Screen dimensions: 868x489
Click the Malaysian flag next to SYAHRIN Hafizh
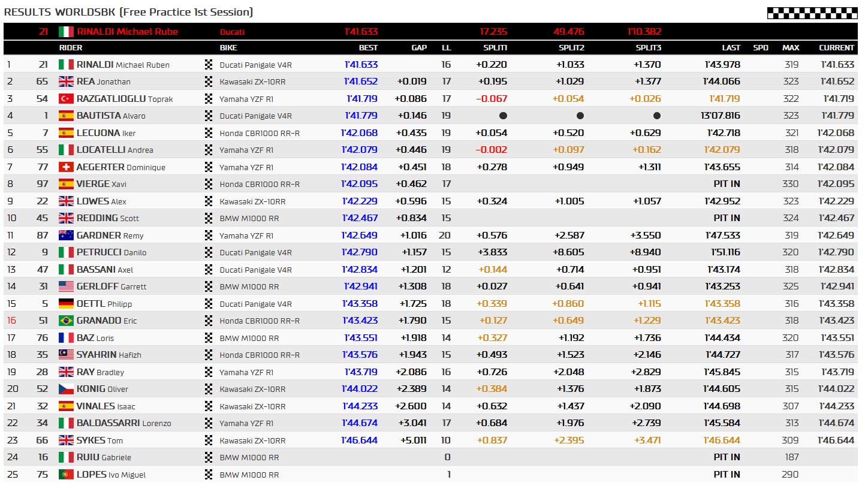(x=66, y=355)
